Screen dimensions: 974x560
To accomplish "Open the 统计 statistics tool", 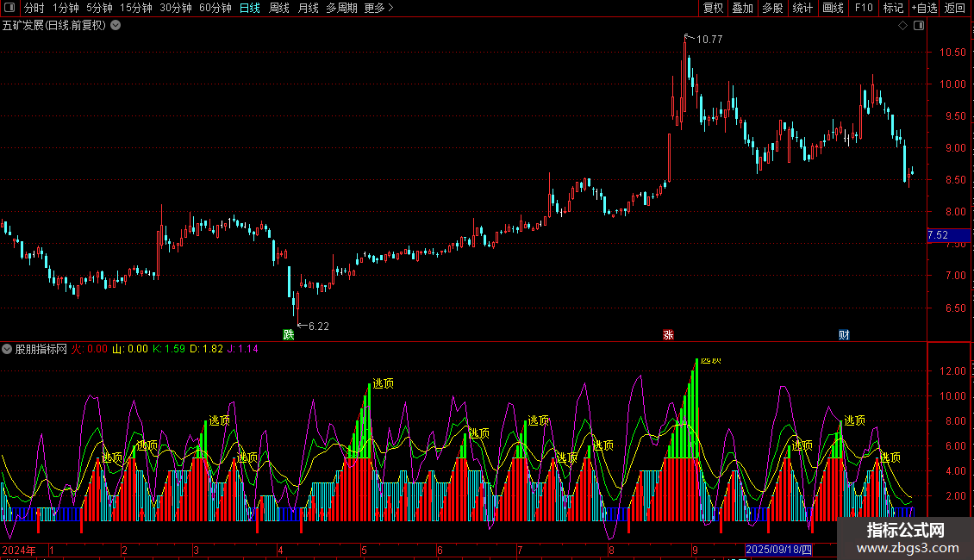I will click(x=802, y=8).
